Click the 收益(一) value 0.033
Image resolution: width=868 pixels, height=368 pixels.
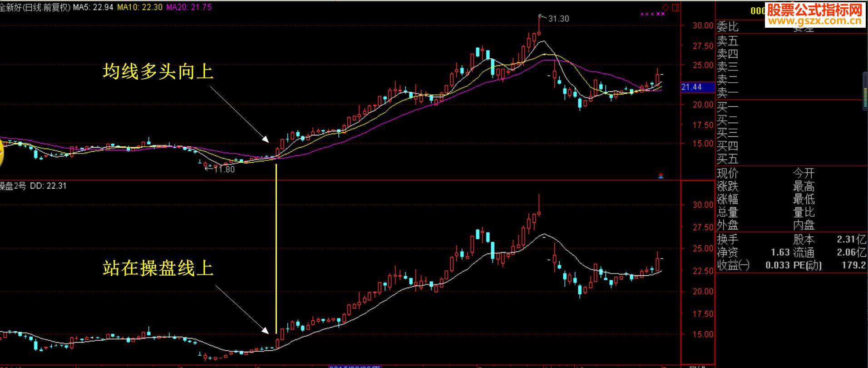(x=777, y=265)
